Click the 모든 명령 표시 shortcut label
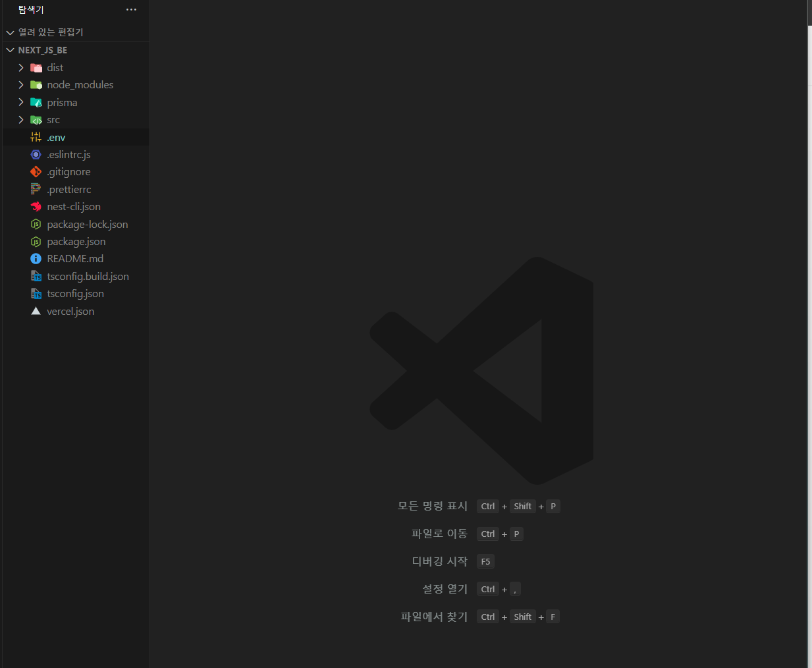 tap(432, 506)
